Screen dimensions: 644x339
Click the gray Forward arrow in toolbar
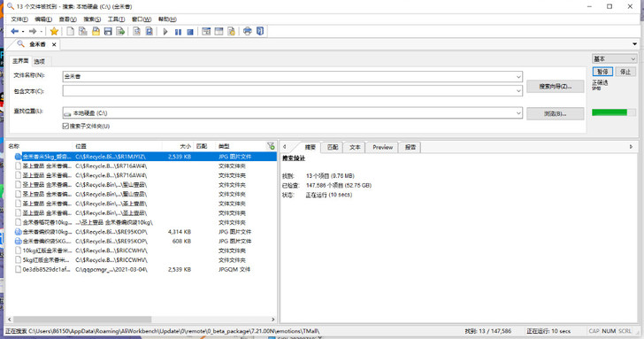pos(33,31)
